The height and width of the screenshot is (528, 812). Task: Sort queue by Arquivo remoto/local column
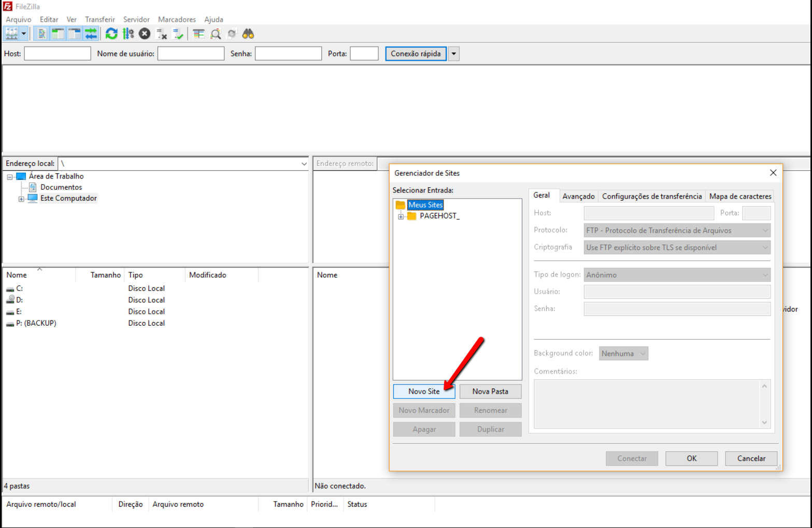point(57,504)
